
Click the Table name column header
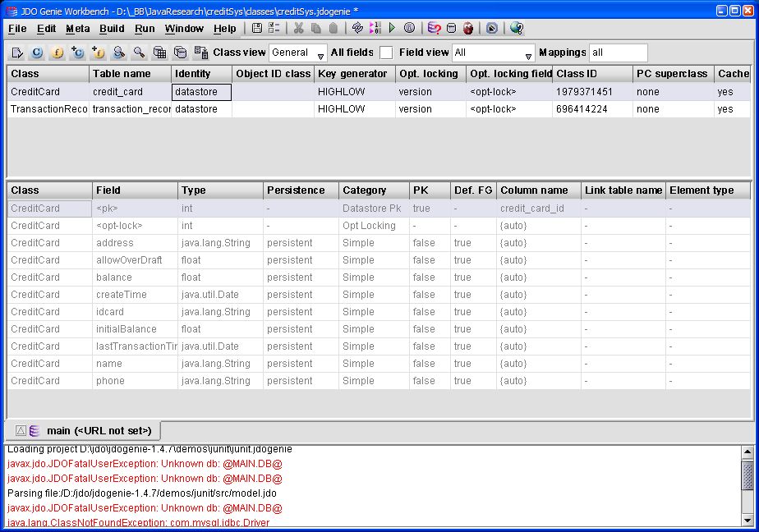tap(130, 74)
